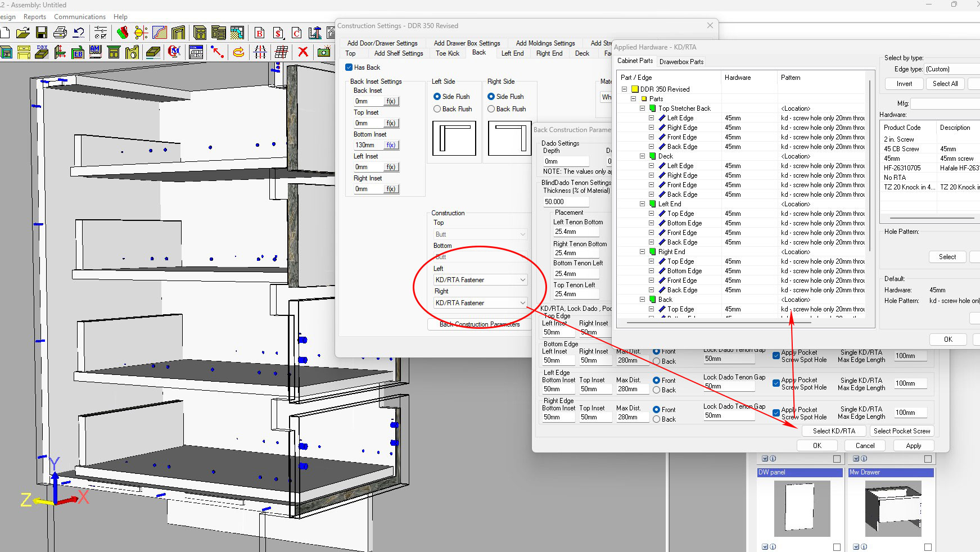
Task: Click the camera snapshot icon
Action: click(324, 52)
